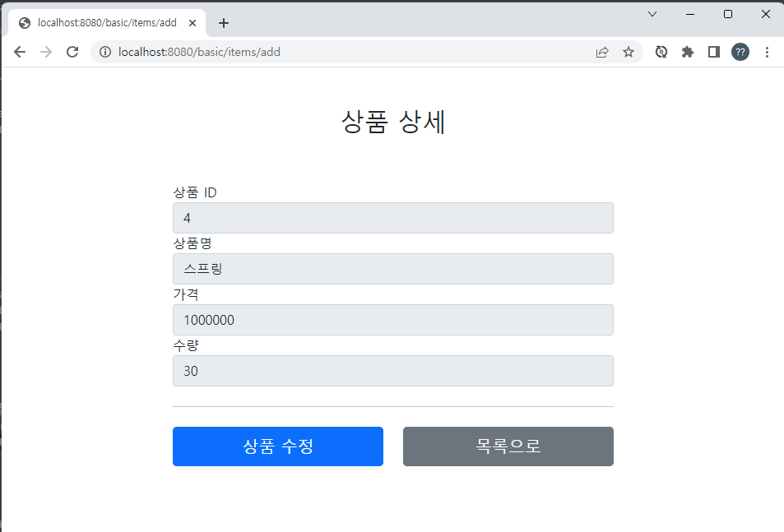Minimize the browser window
784x532 pixels.
coord(690,14)
